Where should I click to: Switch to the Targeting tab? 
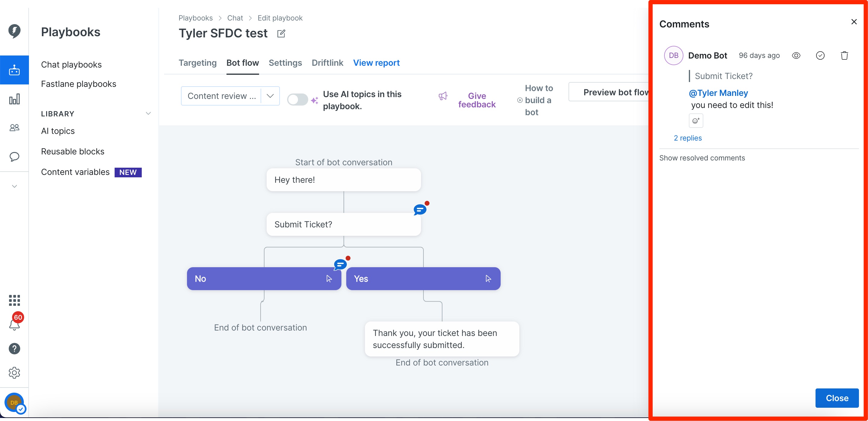click(x=198, y=63)
